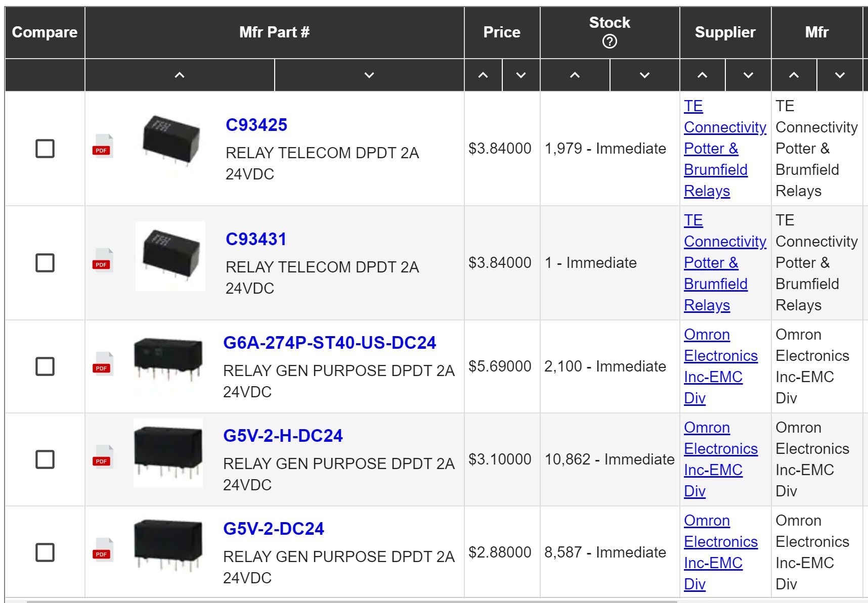
Task: Open part link G6A-274P-ST40-US-DC24
Action: (x=329, y=343)
